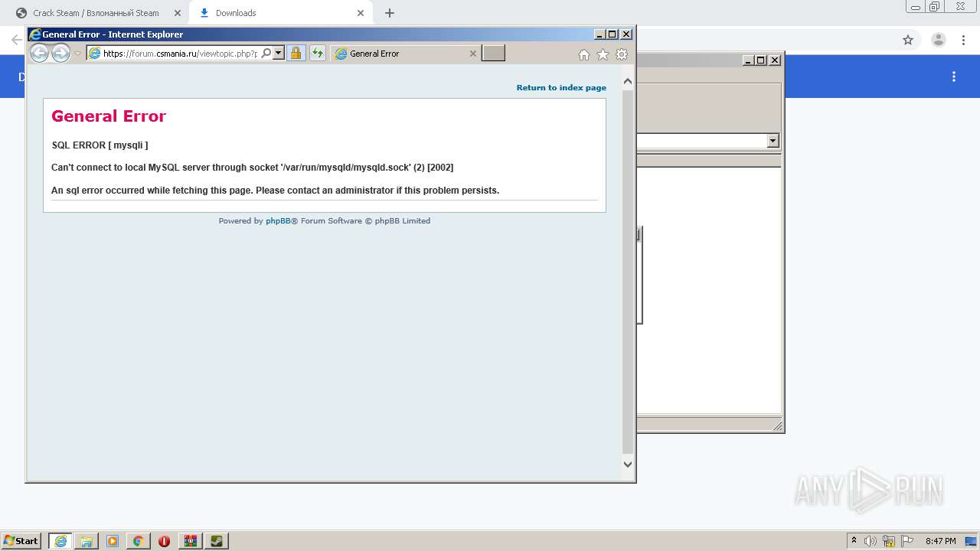Click the 8:47 PM clock
980x551 pixels.
coord(940,541)
